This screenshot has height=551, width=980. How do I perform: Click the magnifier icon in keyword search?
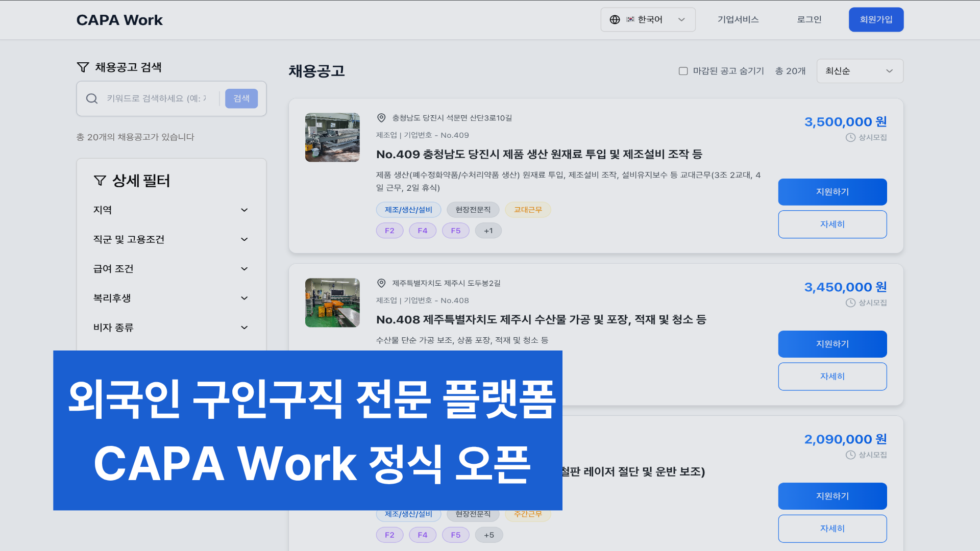tap(92, 98)
